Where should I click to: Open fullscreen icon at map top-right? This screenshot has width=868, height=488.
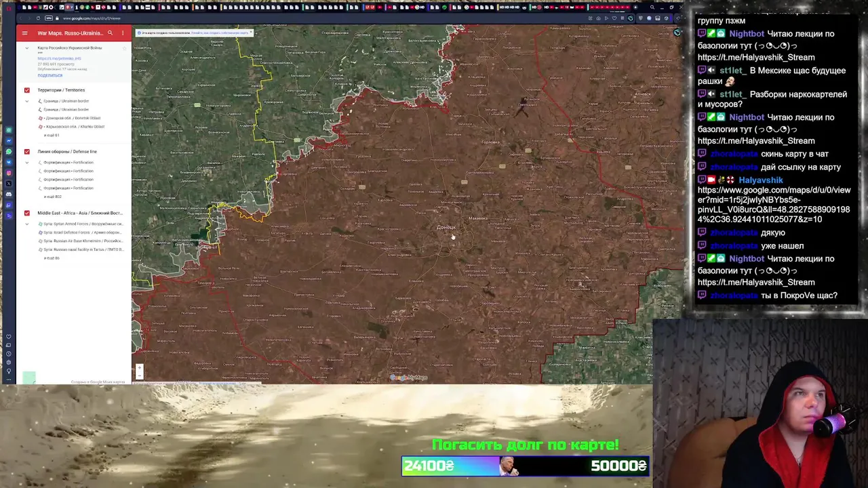[x=677, y=33]
